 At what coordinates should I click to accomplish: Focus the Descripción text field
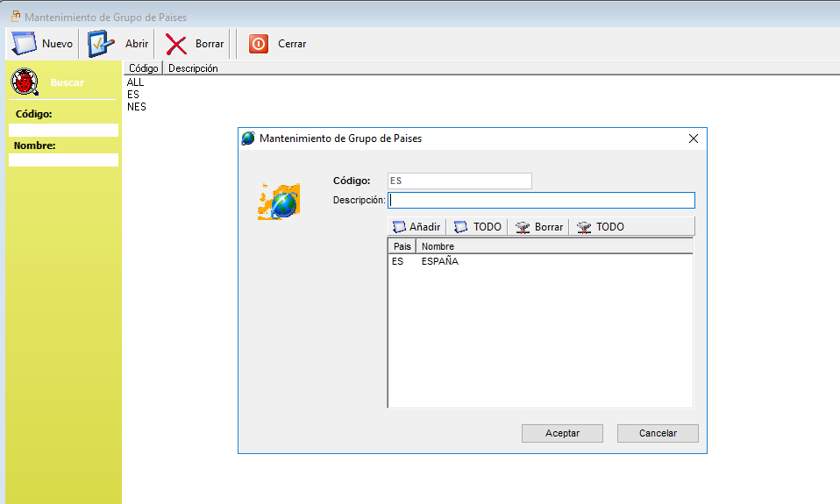pyautogui.click(x=540, y=200)
